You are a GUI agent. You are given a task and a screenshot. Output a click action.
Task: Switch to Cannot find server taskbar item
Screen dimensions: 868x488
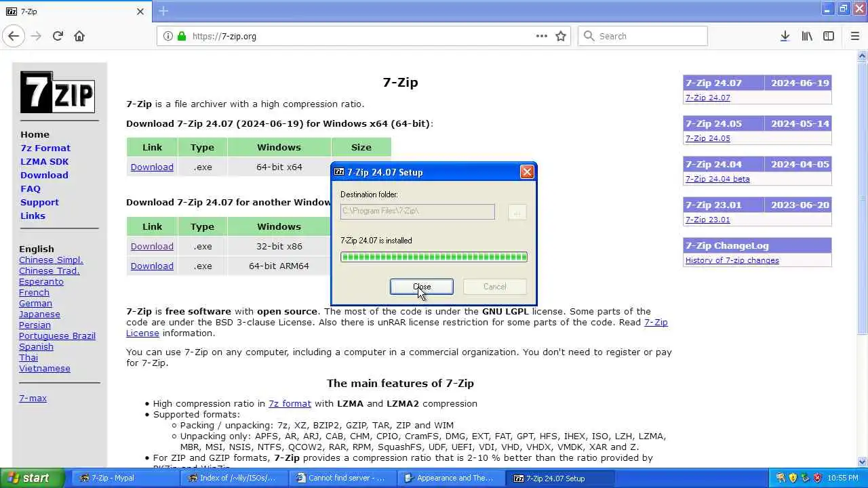[x=343, y=478]
